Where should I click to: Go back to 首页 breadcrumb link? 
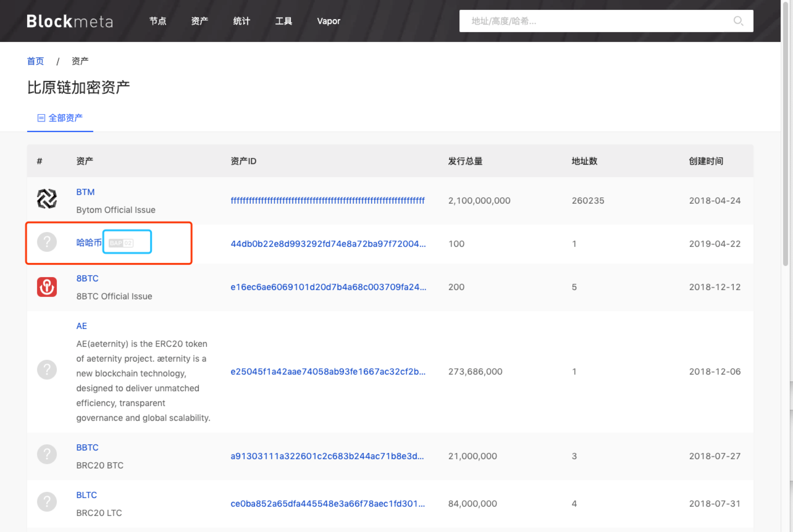[x=35, y=61]
